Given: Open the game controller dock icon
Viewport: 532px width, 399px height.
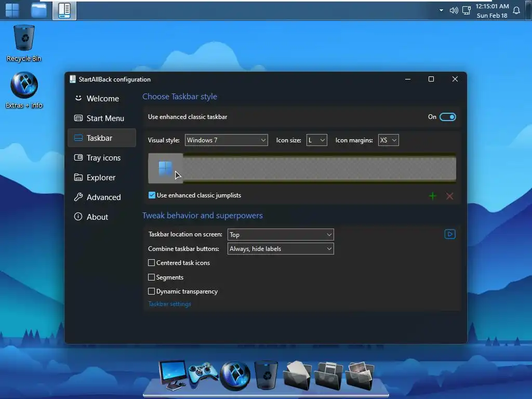Looking at the screenshot, I should [204, 375].
